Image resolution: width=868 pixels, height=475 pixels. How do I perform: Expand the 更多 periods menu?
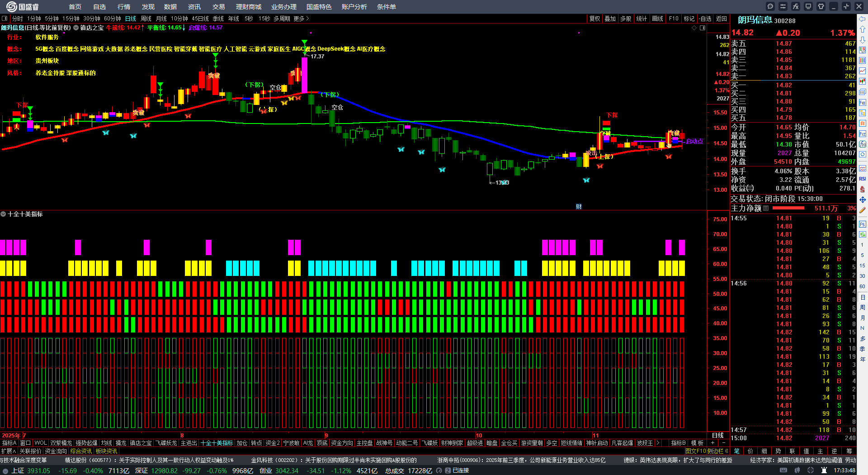point(301,19)
